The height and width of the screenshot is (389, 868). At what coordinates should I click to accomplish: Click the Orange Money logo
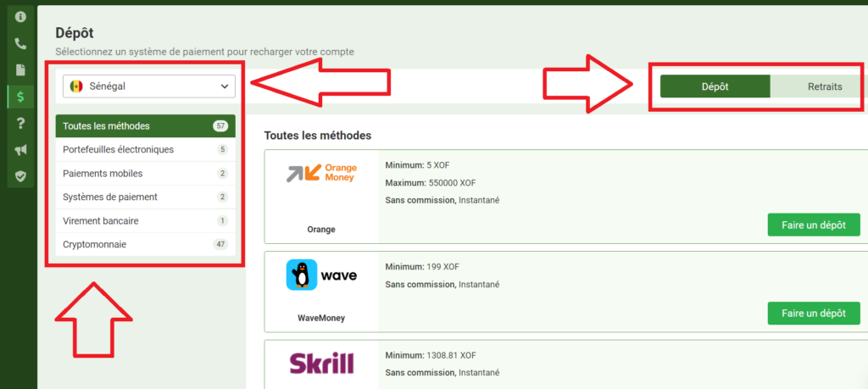pos(321,173)
